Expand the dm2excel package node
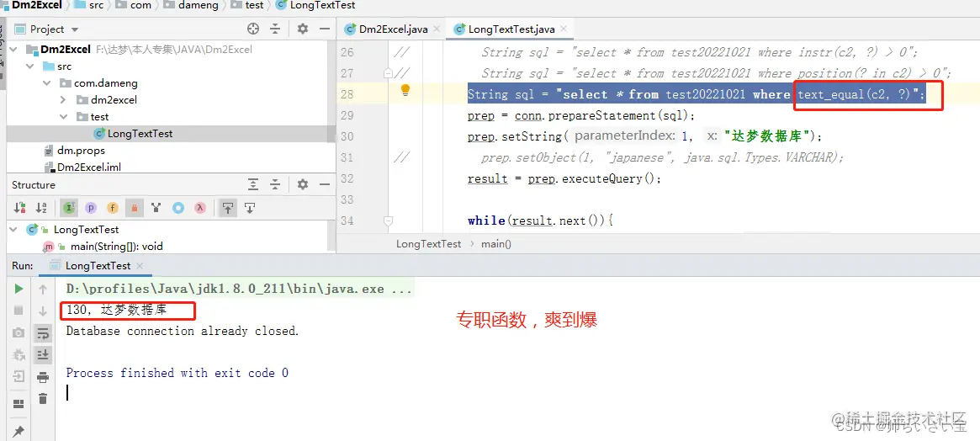Screen dimensions: 980x441 [x=63, y=100]
